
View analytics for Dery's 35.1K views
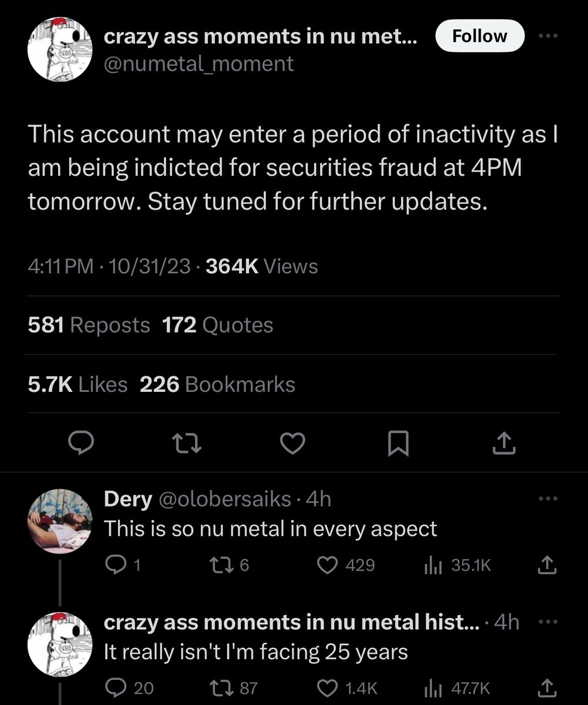tap(457, 565)
